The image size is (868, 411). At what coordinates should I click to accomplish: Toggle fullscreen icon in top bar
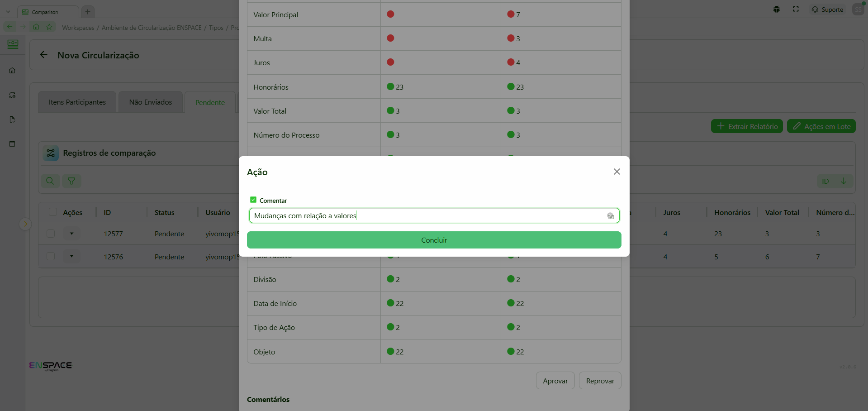796,9
